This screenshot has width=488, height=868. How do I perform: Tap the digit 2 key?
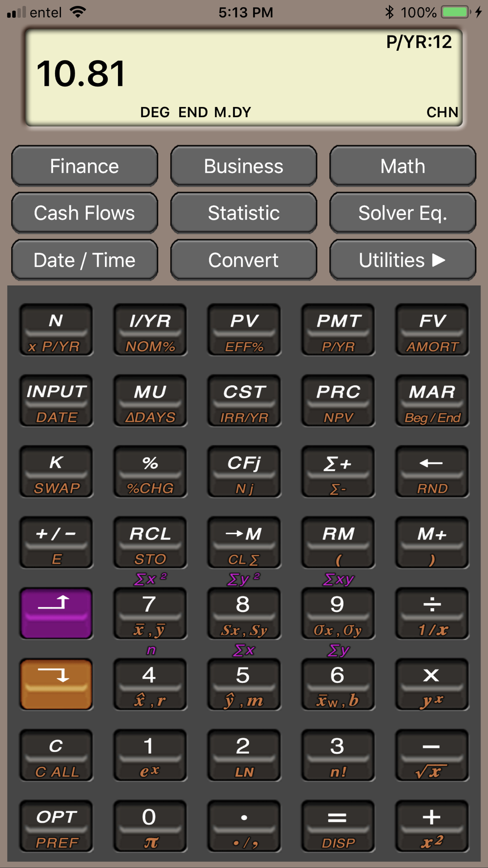point(244,755)
